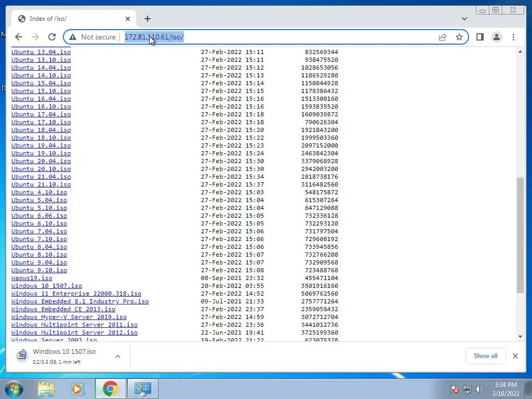Download Ubuntu 15.10.iso
Screen dimensions: 532x399
pos(41,91)
